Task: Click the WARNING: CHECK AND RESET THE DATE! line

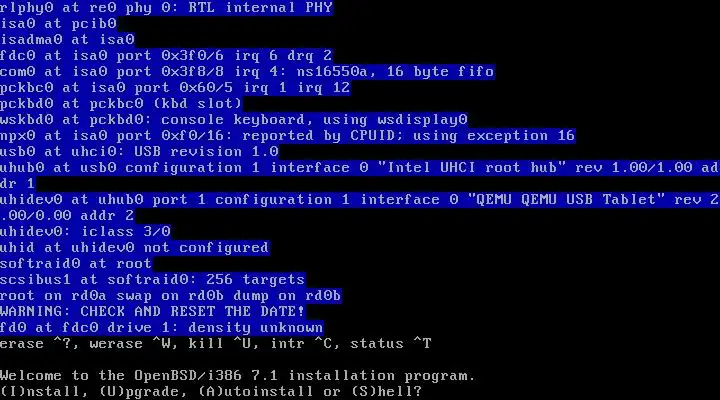Action: click(152, 311)
